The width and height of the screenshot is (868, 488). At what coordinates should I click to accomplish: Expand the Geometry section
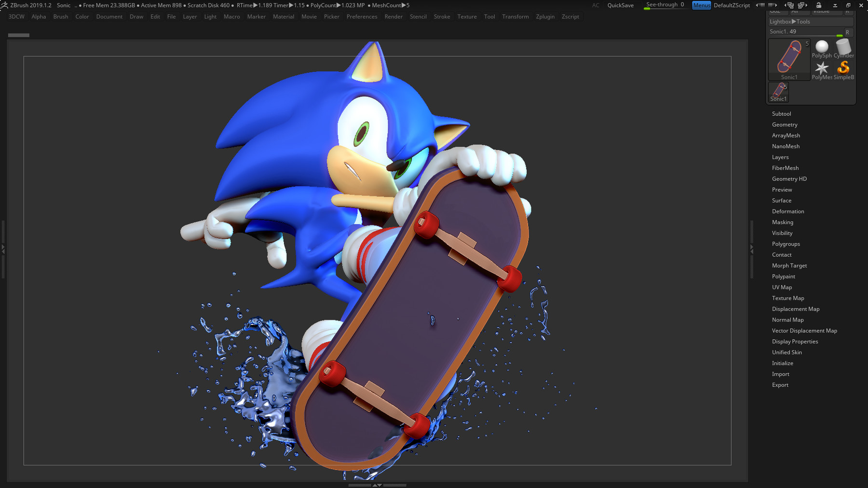785,124
